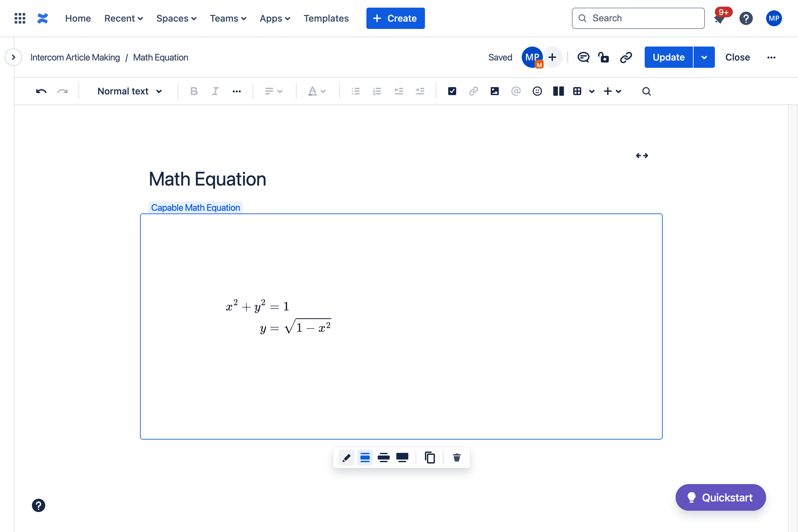Open the Spaces menu
Viewport: 798px width, 532px height.
(x=176, y=18)
